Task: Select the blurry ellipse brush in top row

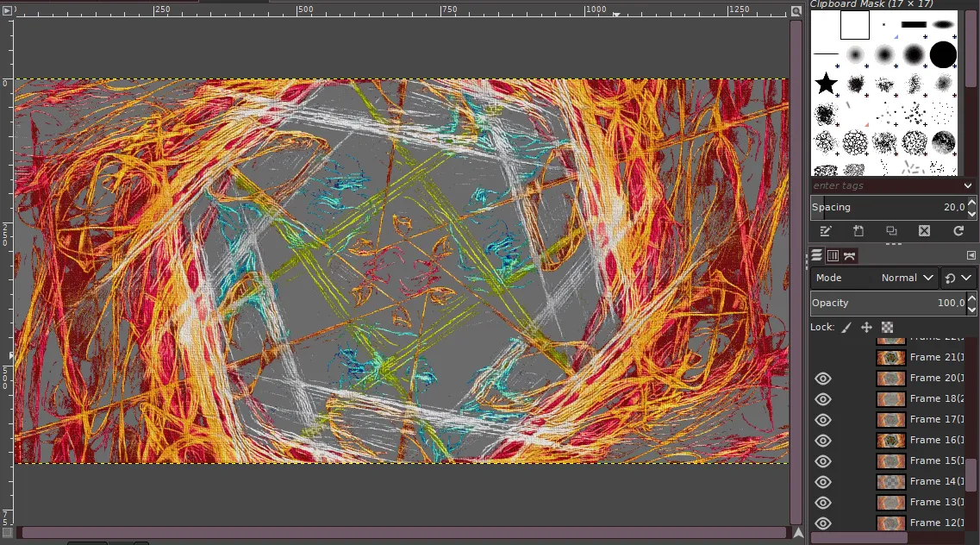Action: pos(943,25)
